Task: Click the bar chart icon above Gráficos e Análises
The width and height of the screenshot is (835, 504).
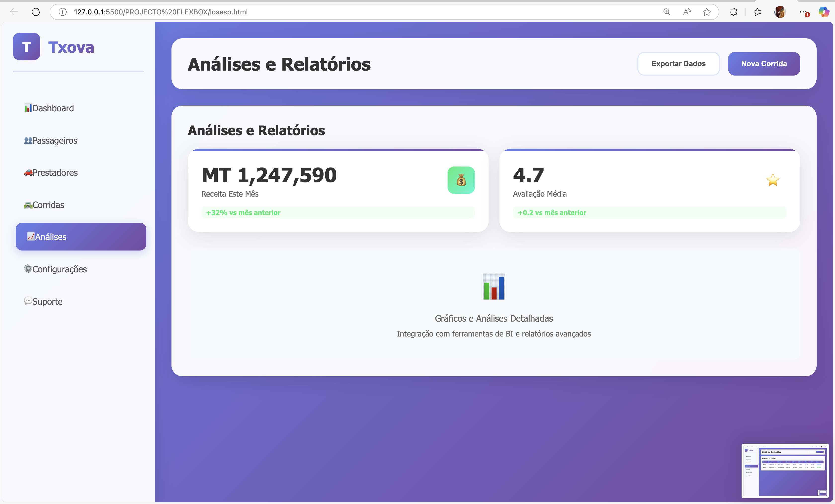Action: [x=494, y=287]
